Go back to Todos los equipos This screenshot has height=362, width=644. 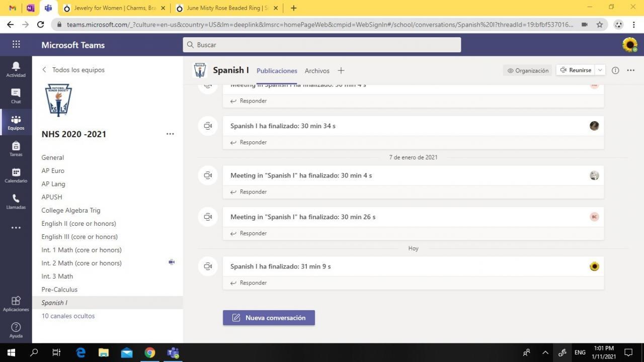click(x=73, y=70)
